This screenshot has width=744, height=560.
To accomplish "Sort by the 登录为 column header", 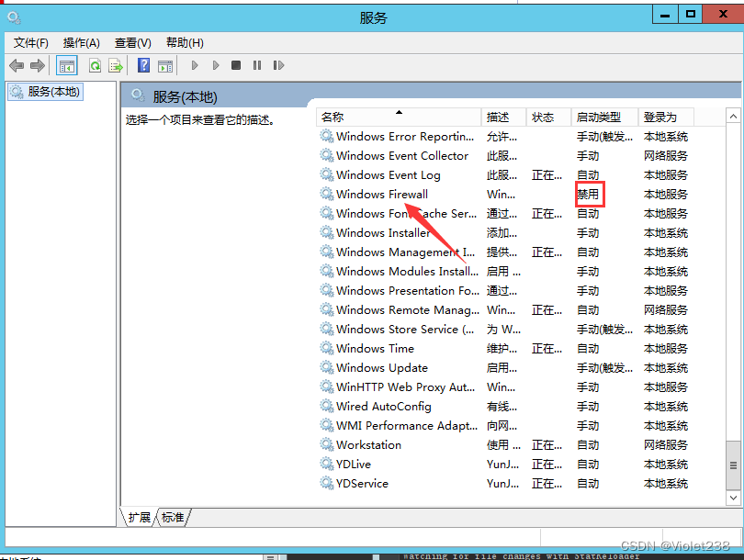I will [x=666, y=118].
